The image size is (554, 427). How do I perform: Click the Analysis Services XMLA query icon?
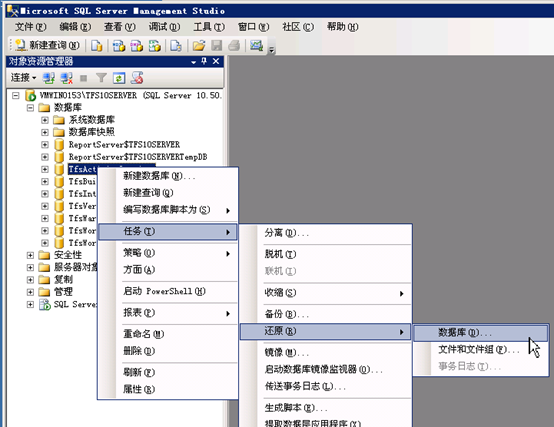click(x=155, y=46)
